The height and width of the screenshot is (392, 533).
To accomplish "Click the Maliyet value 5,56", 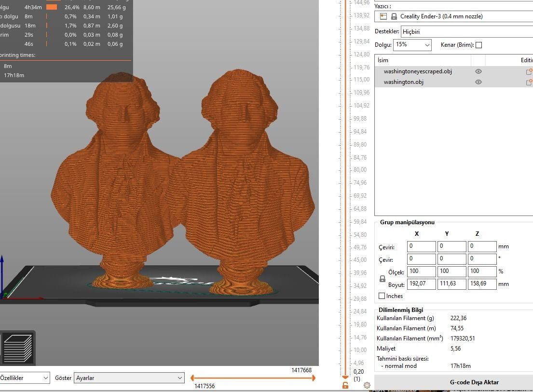I will click(455, 349).
